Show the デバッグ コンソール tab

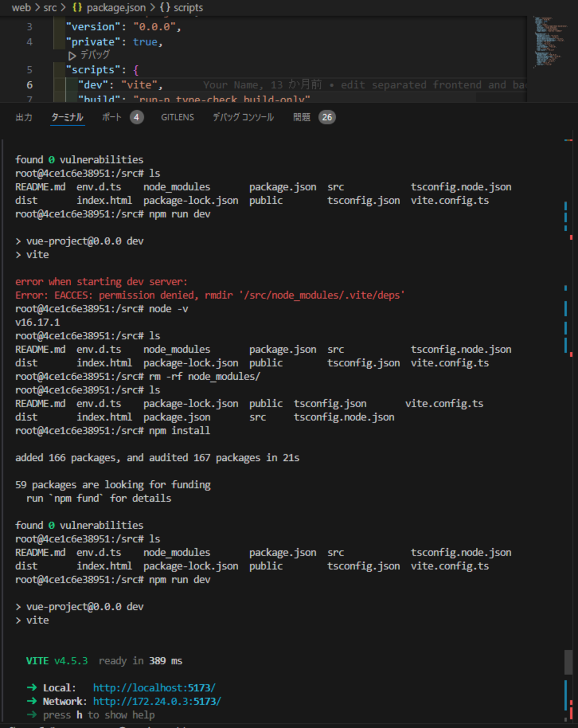(x=243, y=117)
